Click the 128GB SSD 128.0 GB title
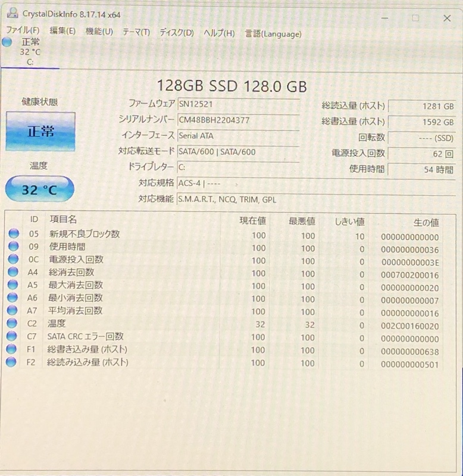 click(x=232, y=86)
